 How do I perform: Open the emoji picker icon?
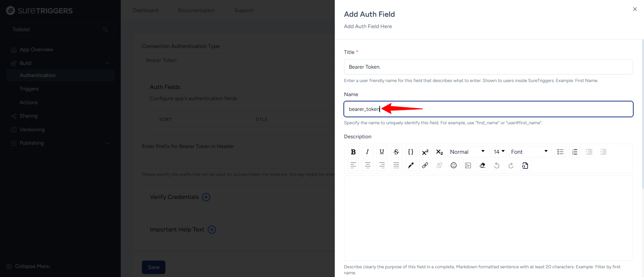(x=453, y=165)
